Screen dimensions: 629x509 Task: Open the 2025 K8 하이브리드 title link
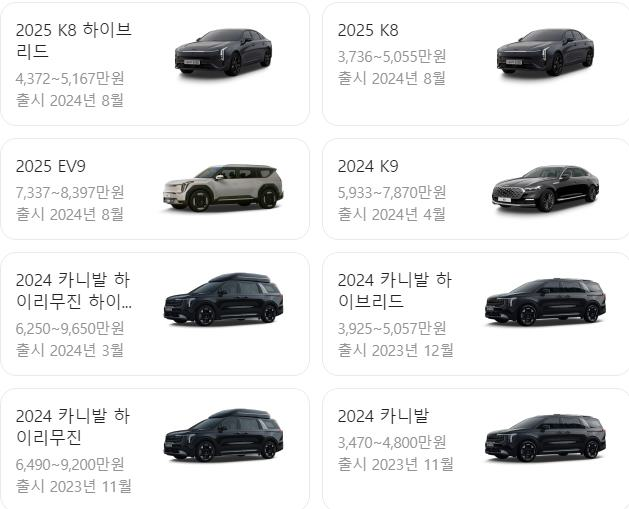tap(74, 41)
